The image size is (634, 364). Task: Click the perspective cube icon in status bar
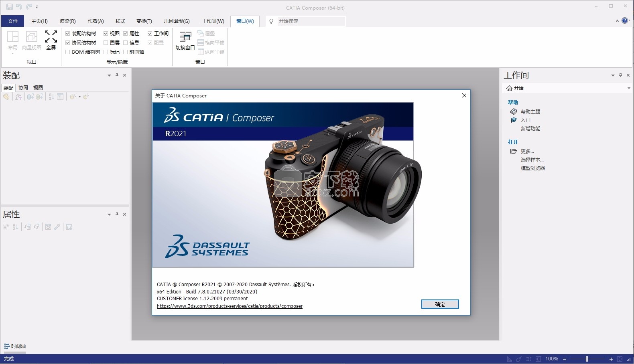click(519, 359)
